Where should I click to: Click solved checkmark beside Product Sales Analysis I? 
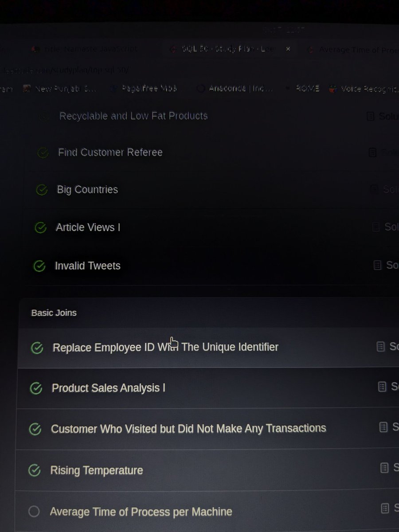point(35,388)
